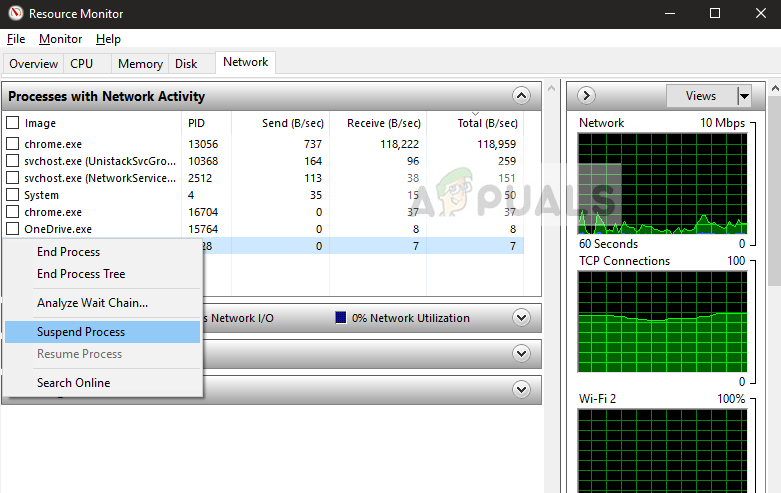
Task: Switch to the Overview tab
Action: (x=33, y=64)
